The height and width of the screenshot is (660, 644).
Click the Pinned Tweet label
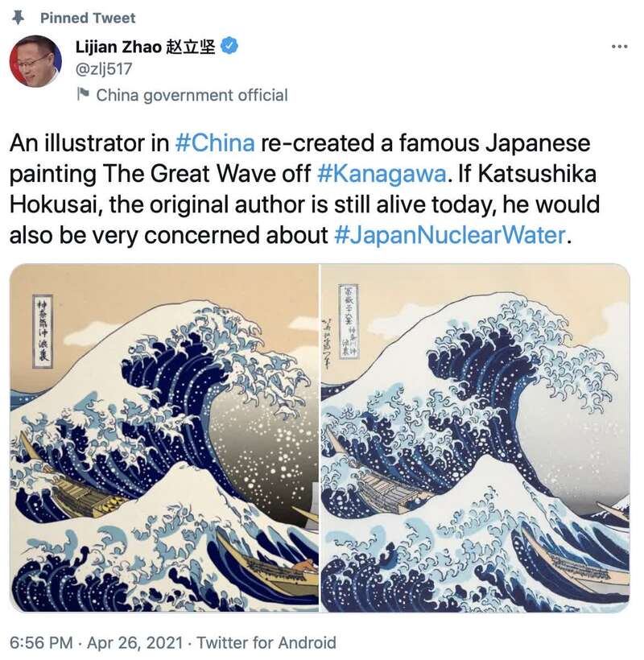(x=88, y=18)
